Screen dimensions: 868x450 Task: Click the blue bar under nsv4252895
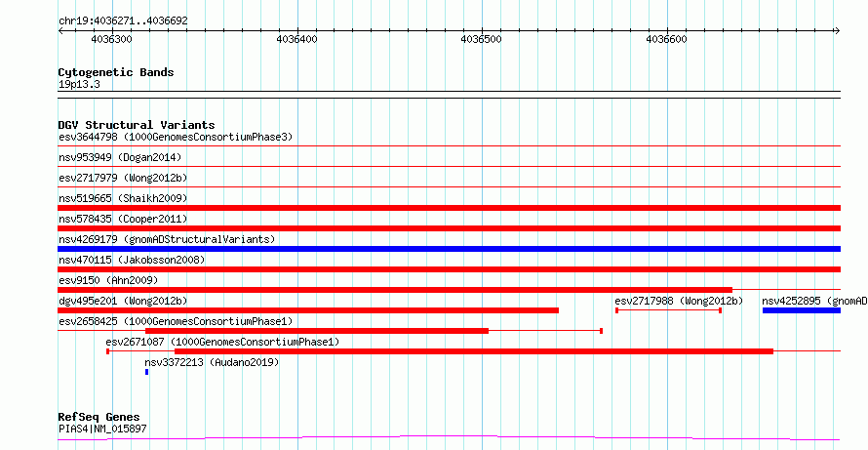[x=802, y=310]
